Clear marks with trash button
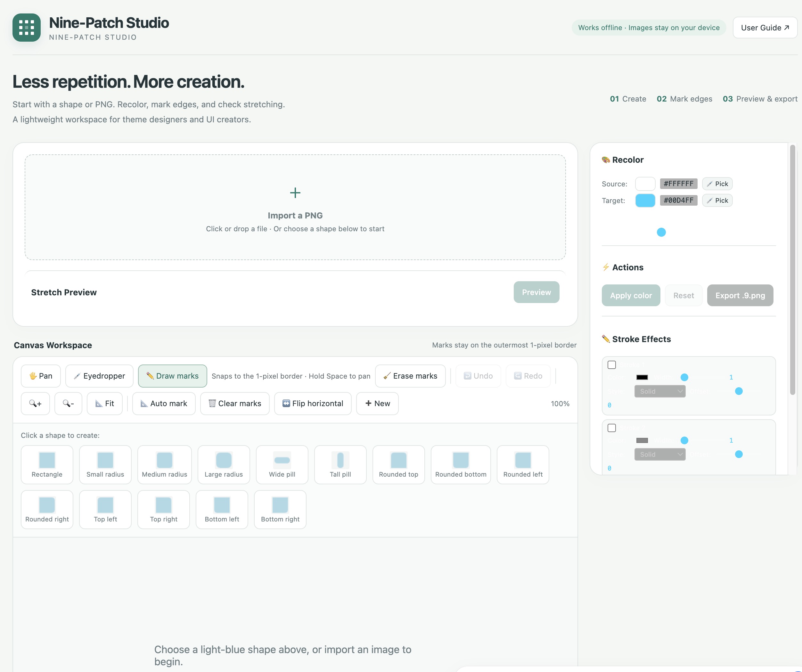This screenshot has width=802, height=672. pyautogui.click(x=235, y=404)
